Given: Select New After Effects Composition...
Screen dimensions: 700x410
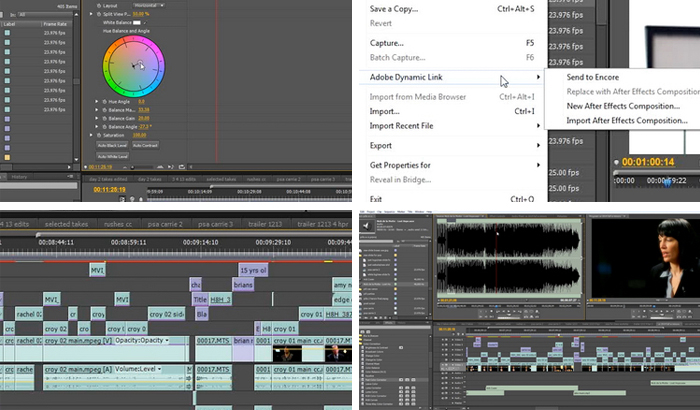Looking at the screenshot, I should click(x=623, y=106).
